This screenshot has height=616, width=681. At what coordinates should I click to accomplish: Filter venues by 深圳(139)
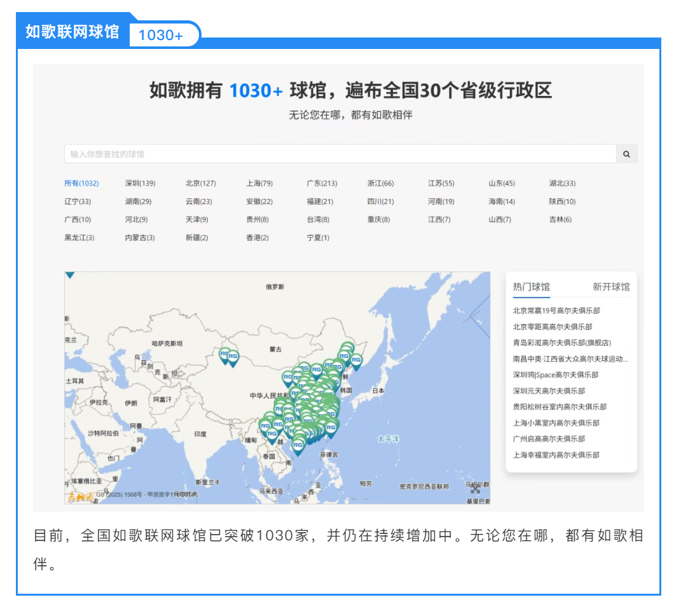coord(140,184)
